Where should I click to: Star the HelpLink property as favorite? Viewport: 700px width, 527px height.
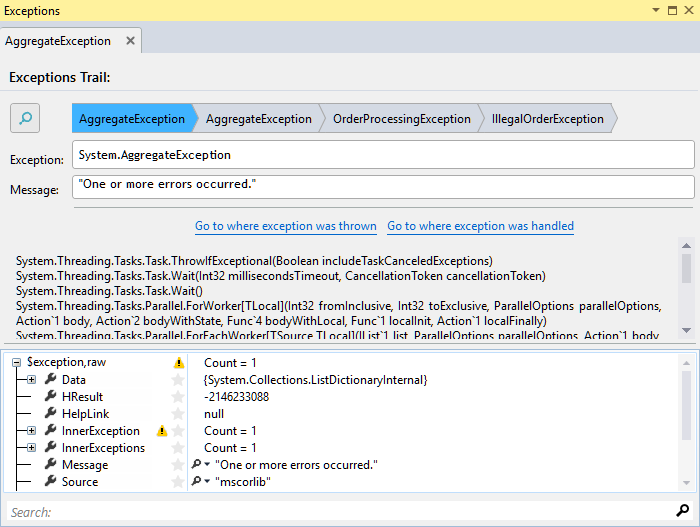coord(178,414)
